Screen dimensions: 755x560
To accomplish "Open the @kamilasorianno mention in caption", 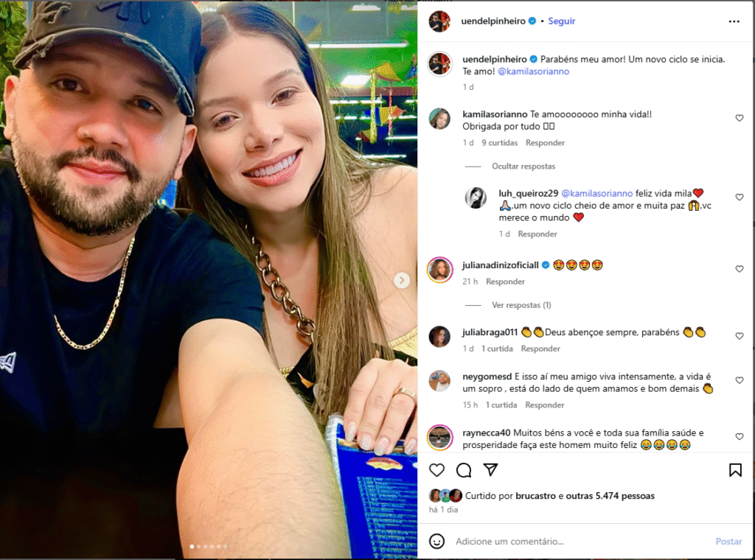I will tap(533, 71).
